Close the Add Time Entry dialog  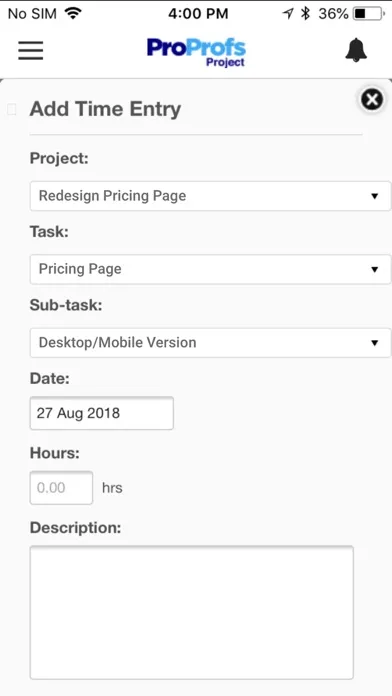click(x=372, y=99)
